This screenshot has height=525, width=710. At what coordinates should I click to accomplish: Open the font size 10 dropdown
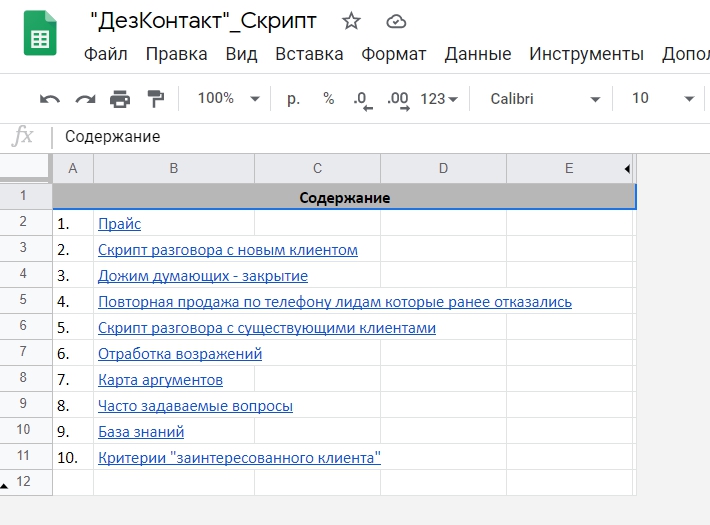pyautogui.click(x=663, y=98)
